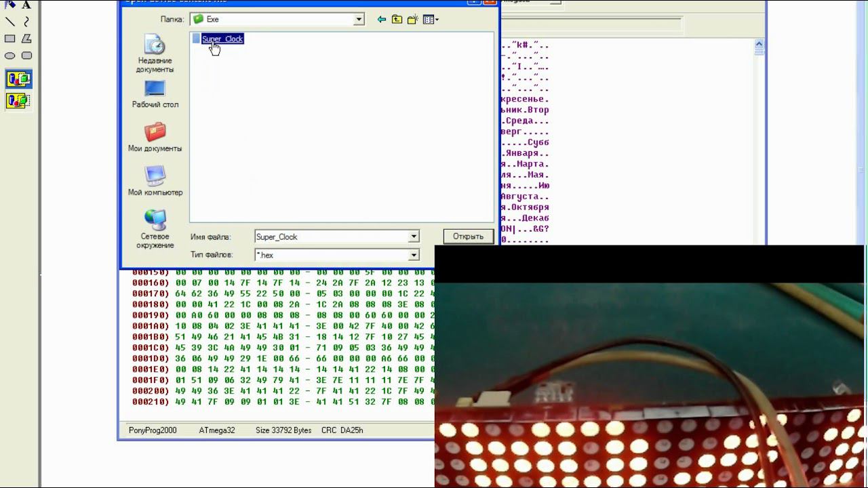This screenshot has width=868, height=488.
Task: Select the ellipse shape tool
Action: point(10,56)
